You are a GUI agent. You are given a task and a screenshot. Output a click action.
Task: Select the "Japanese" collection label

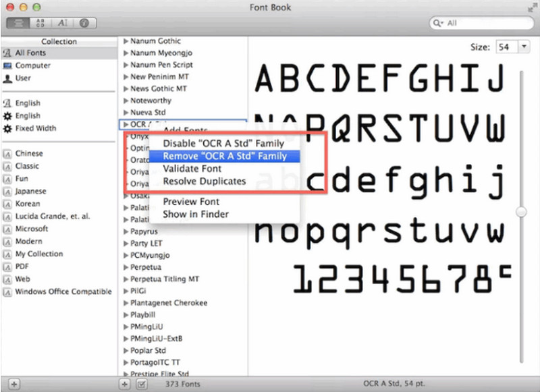(x=30, y=192)
